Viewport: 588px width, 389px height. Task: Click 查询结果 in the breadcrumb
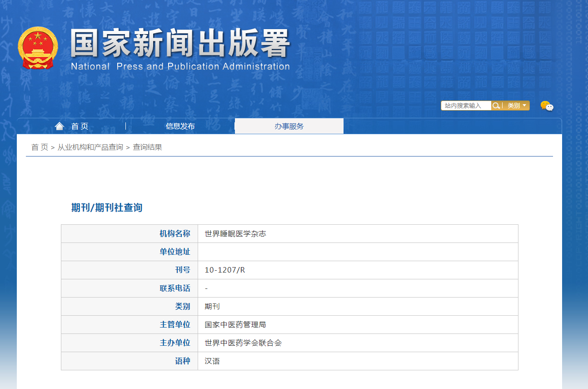[x=147, y=147]
